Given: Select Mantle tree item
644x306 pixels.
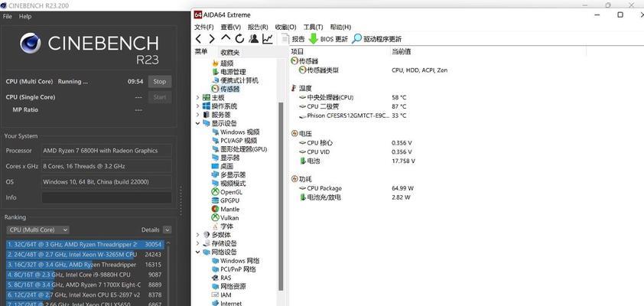Looking at the screenshot, I should 226,209.
